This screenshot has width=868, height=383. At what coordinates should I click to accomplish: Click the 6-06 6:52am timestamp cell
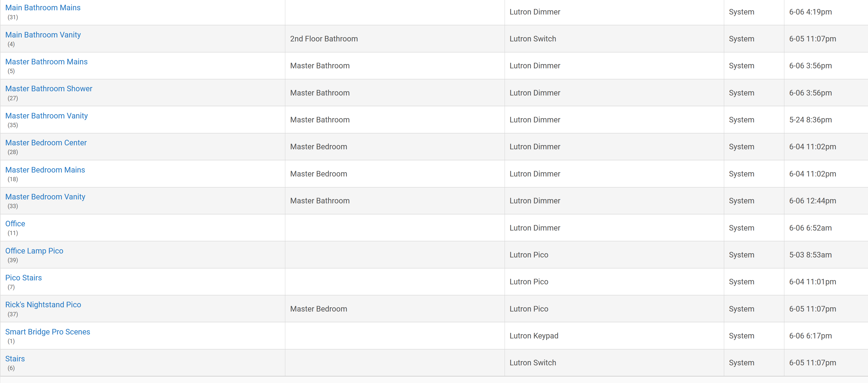coord(810,228)
